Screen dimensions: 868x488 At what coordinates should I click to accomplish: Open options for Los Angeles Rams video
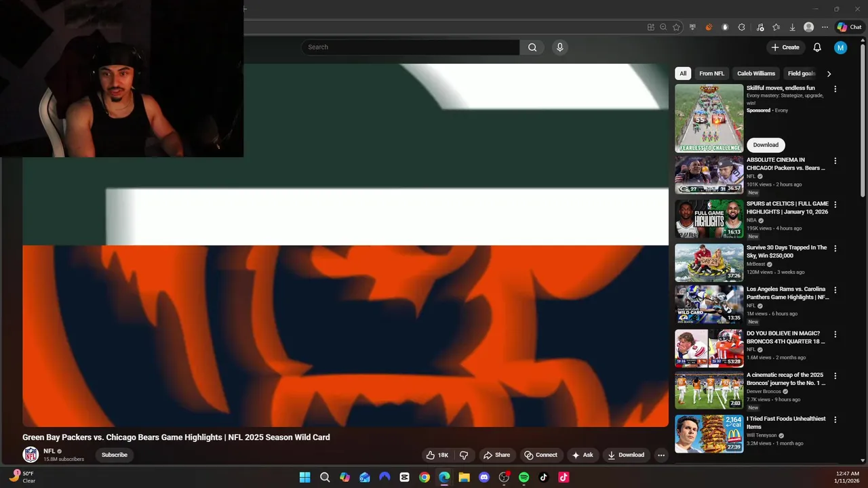pyautogui.click(x=835, y=289)
